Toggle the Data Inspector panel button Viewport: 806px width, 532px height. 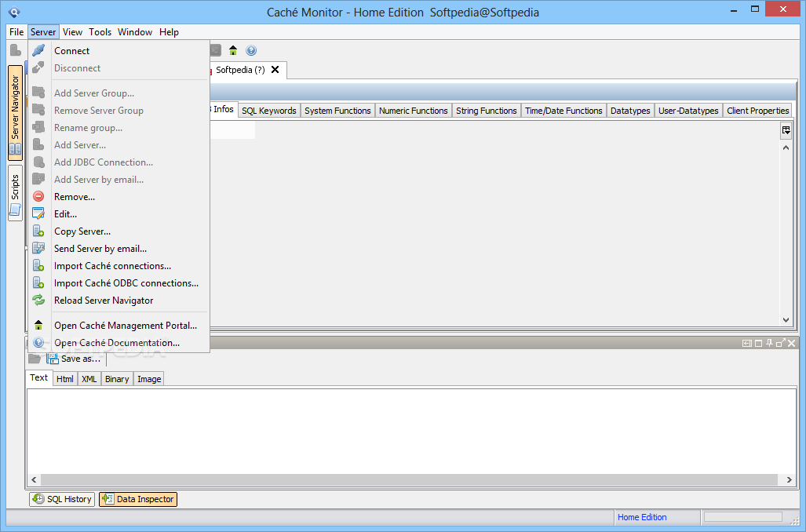[x=138, y=499]
